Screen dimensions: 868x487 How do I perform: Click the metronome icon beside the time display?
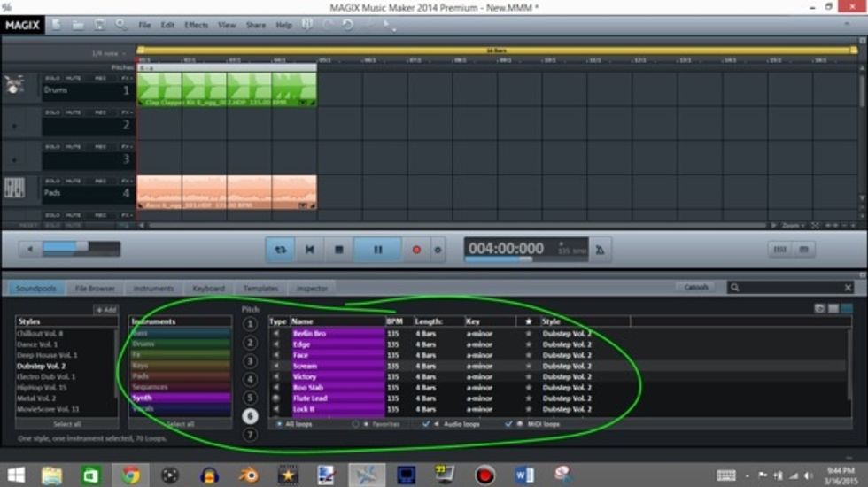[600, 250]
